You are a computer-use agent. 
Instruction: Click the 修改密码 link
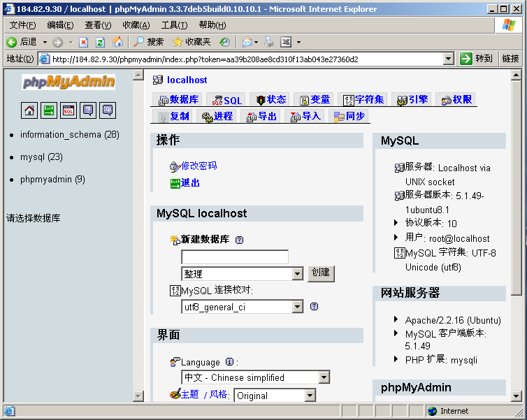198,166
